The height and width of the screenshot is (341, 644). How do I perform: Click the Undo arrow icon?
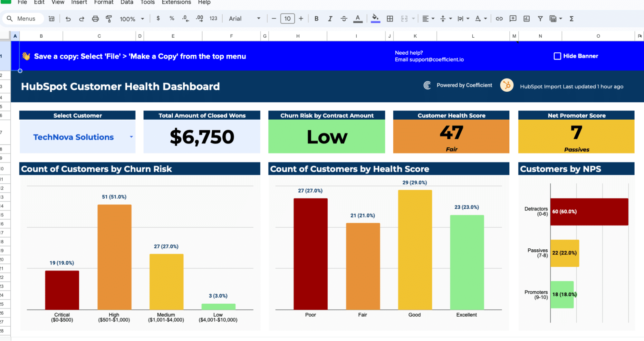tap(68, 19)
